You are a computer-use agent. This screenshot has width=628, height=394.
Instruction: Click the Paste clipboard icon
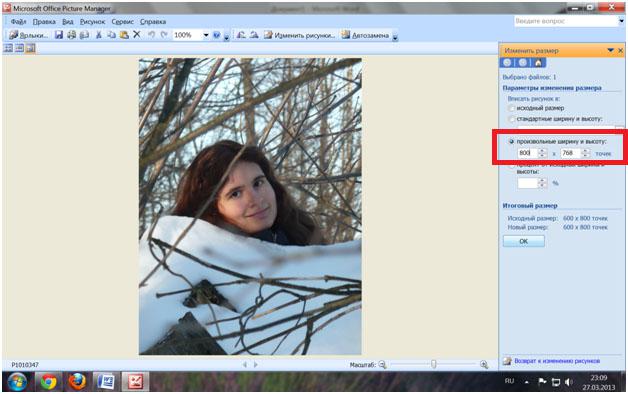(124, 35)
